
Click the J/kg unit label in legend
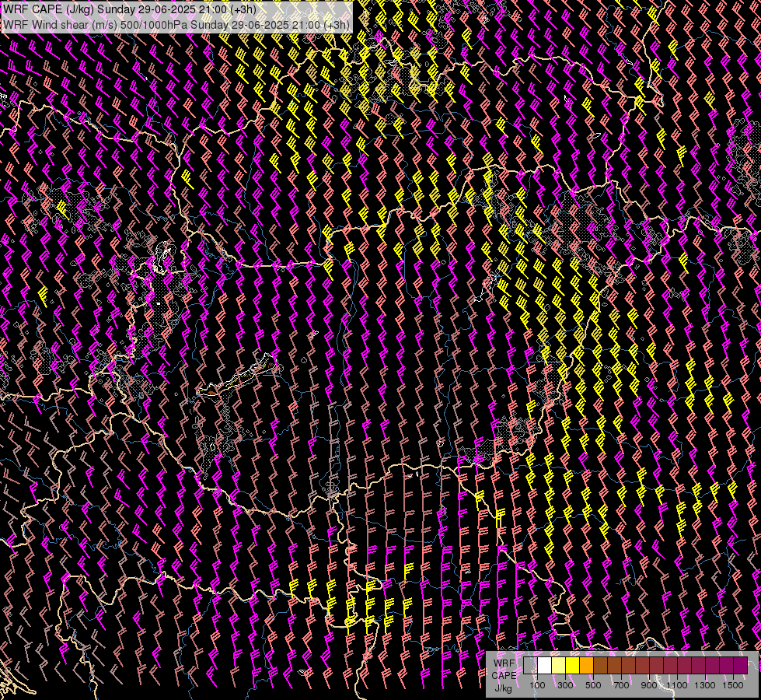(x=504, y=688)
